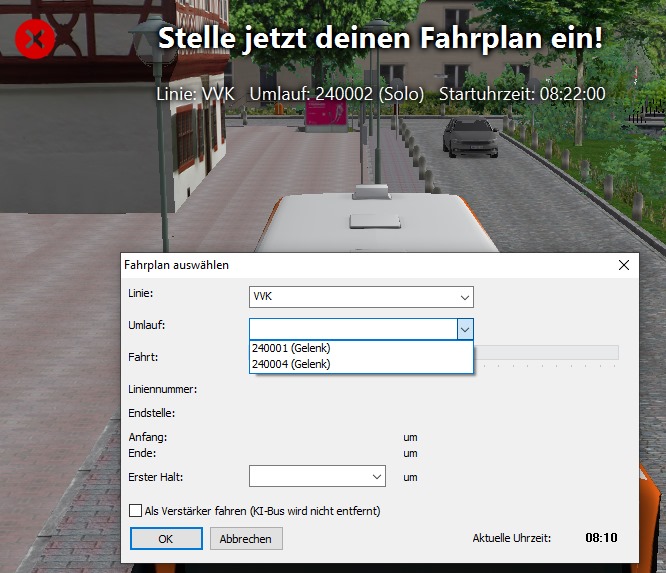Viewport: 666px width, 573px height.
Task: Click the Linie dropdown arrow
Action: pos(465,297)
